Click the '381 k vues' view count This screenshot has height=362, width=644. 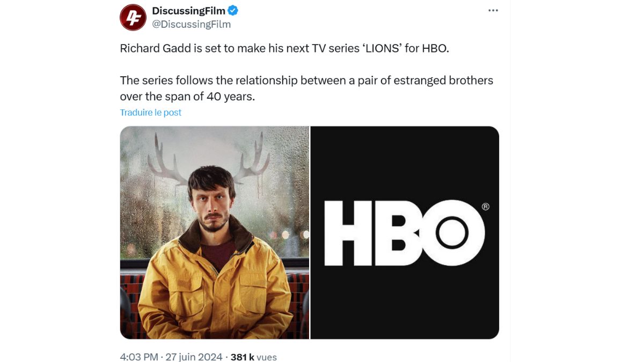click(253, 357)
